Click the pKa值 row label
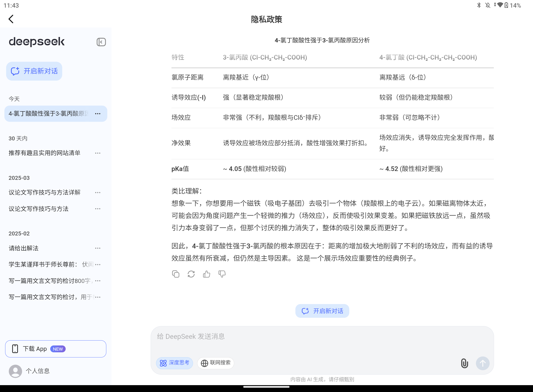The height and width of the screenshot is (392, 533). (180, 169)
